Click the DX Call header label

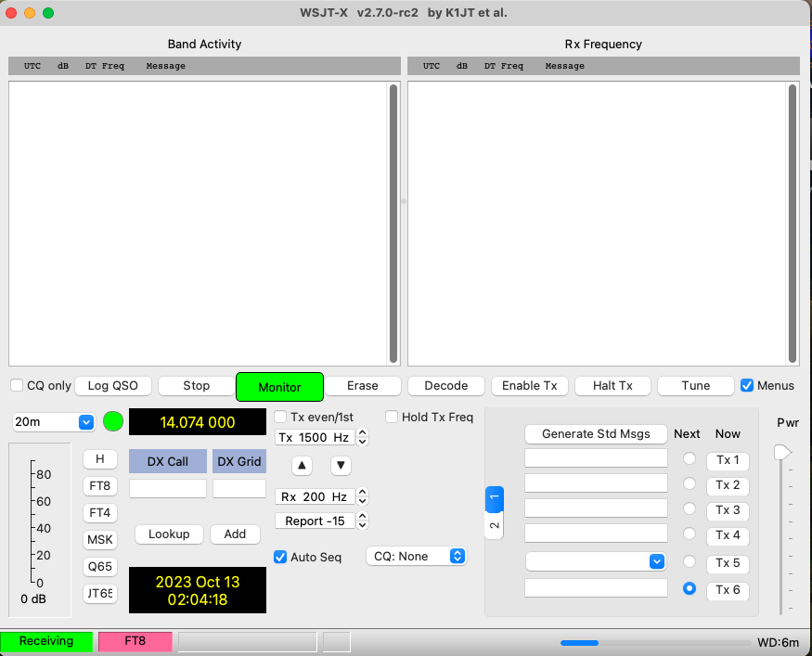coord(168,461)
